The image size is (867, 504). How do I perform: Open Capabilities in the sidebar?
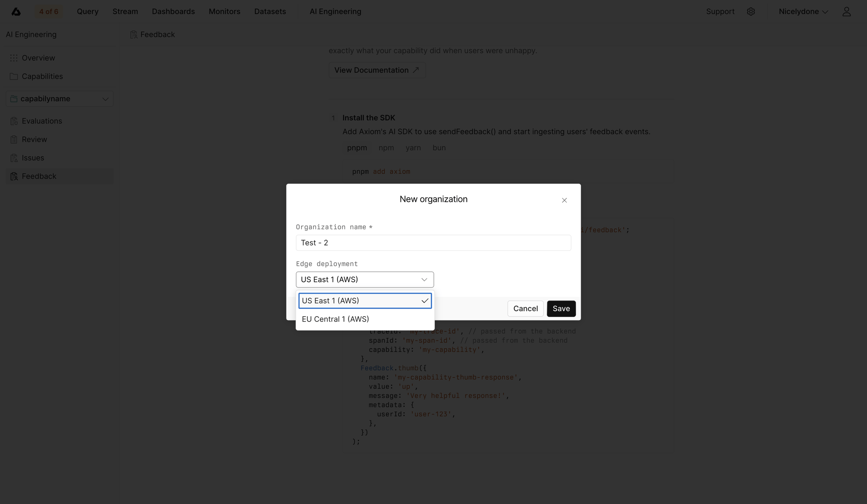click(60, 76)
